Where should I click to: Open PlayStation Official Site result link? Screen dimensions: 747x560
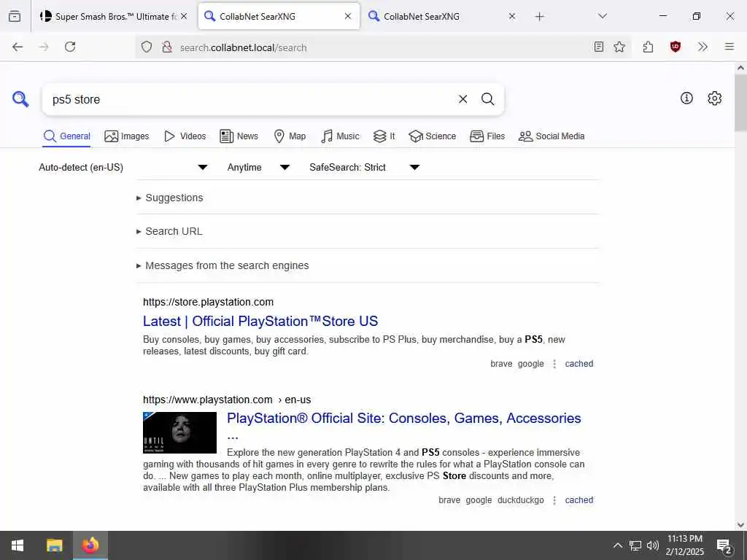coord(404,418)
